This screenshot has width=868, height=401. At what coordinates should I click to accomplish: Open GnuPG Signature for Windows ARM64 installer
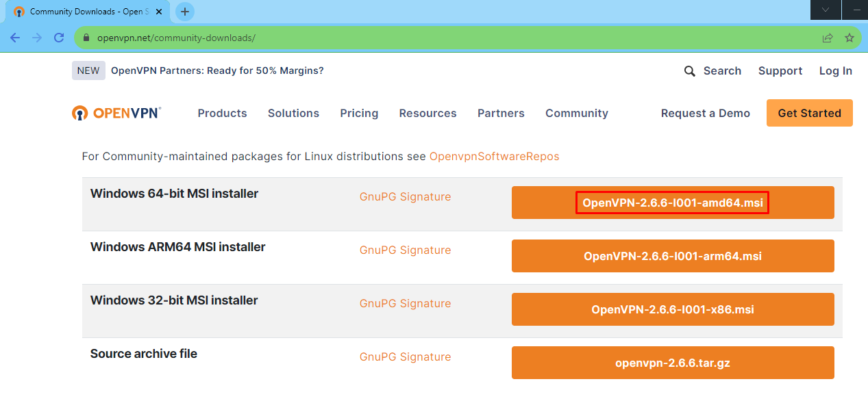[x=405, y=250]
